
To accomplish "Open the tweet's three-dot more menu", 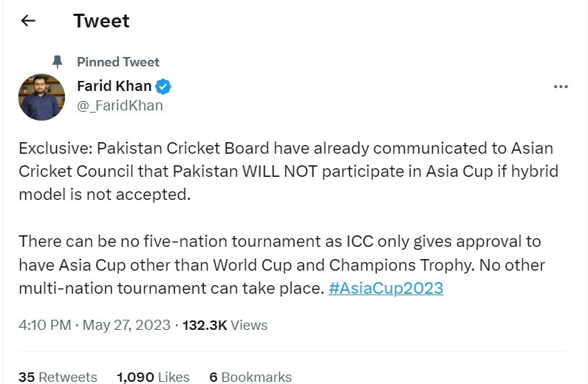I will 561,87.
